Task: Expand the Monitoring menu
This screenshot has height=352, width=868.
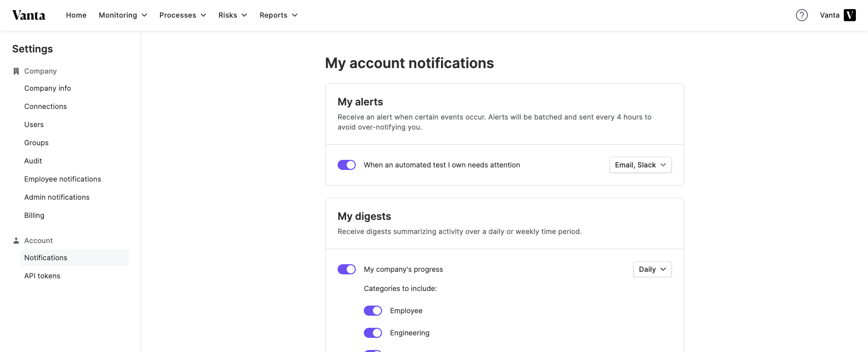Action: coord(123,15)
